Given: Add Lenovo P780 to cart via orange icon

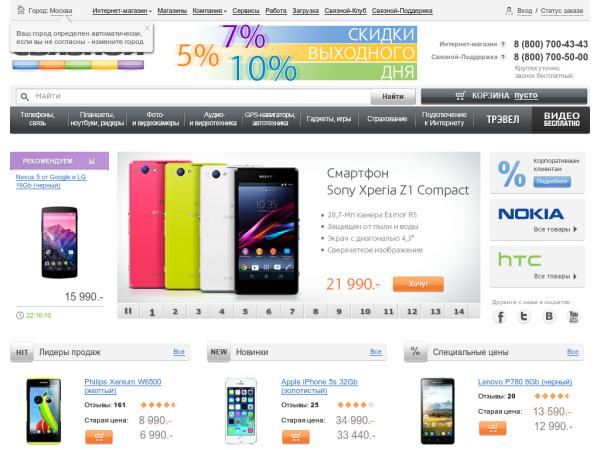Looking at the screenshot, I should (x=492, y=428).
